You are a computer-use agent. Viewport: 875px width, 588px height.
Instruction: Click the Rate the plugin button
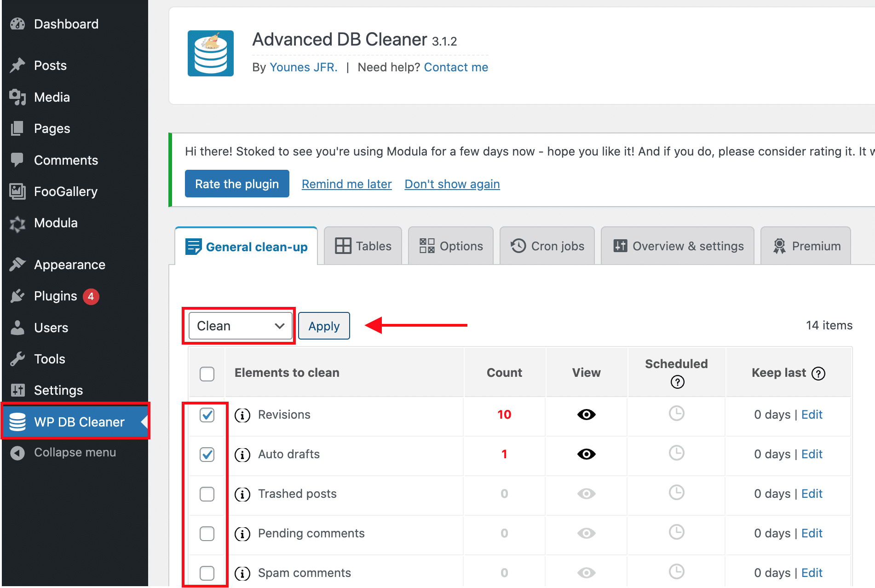(x=236, y=184)
